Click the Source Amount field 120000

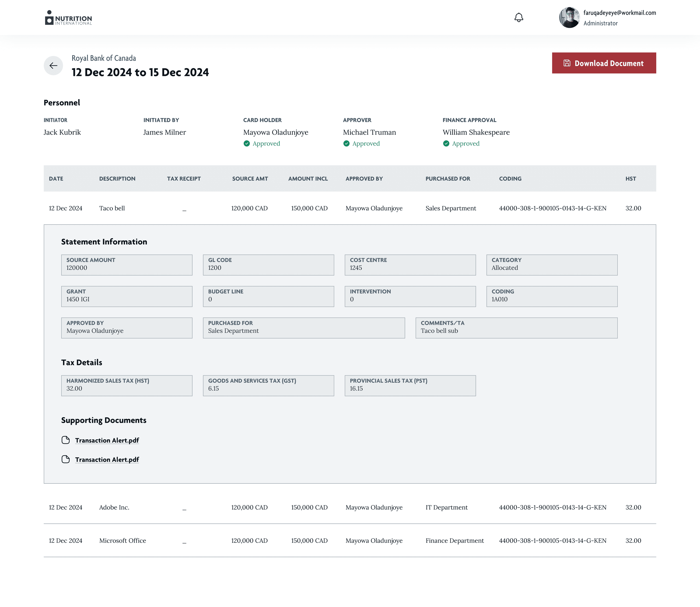(127, 265)
